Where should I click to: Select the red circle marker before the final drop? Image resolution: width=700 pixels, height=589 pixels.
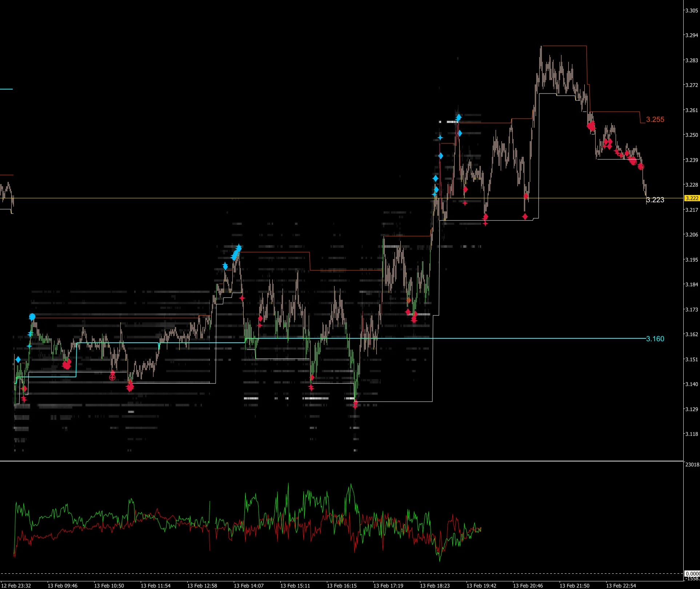coord(641,167)
